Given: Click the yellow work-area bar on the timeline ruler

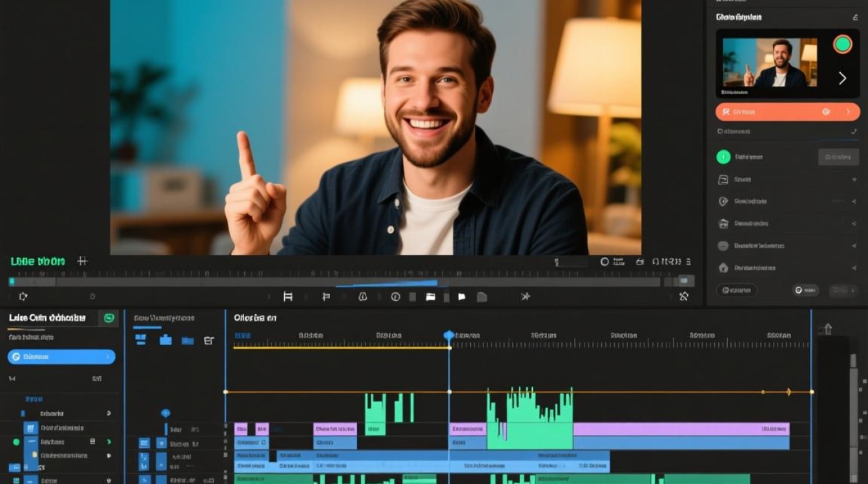Looking at the screenshot, I should 342,347.
